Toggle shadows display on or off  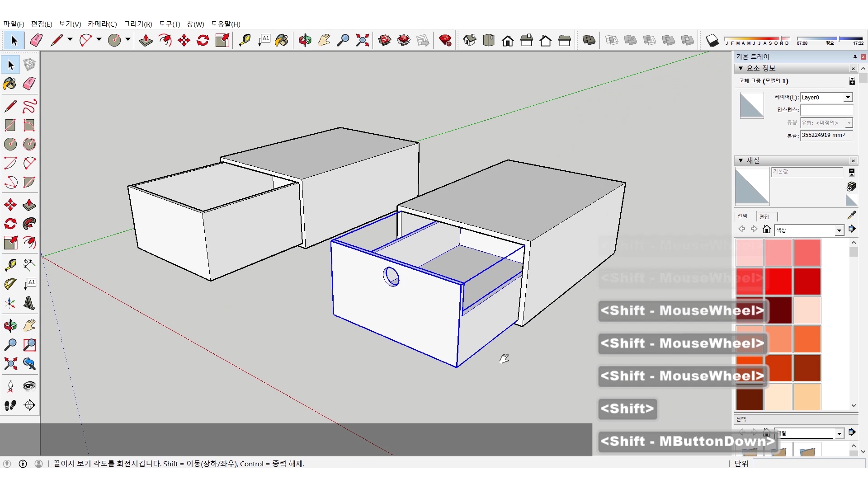point(712,40)
